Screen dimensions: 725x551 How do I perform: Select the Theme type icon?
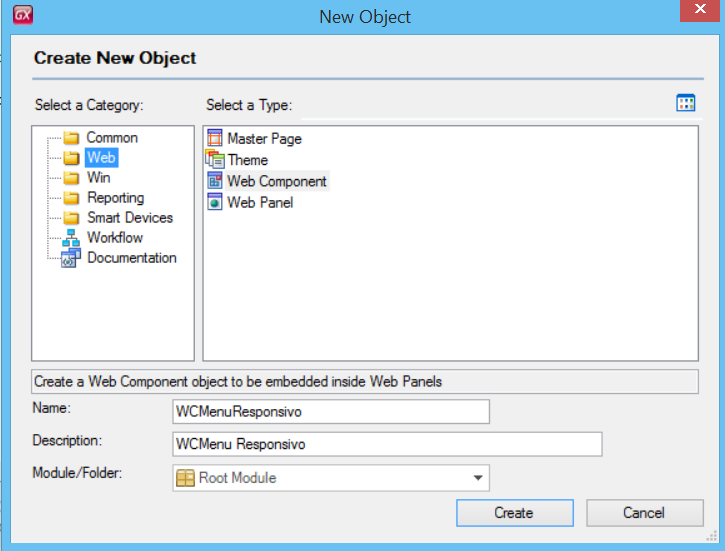pyautogui.click(x=215, y=159)
